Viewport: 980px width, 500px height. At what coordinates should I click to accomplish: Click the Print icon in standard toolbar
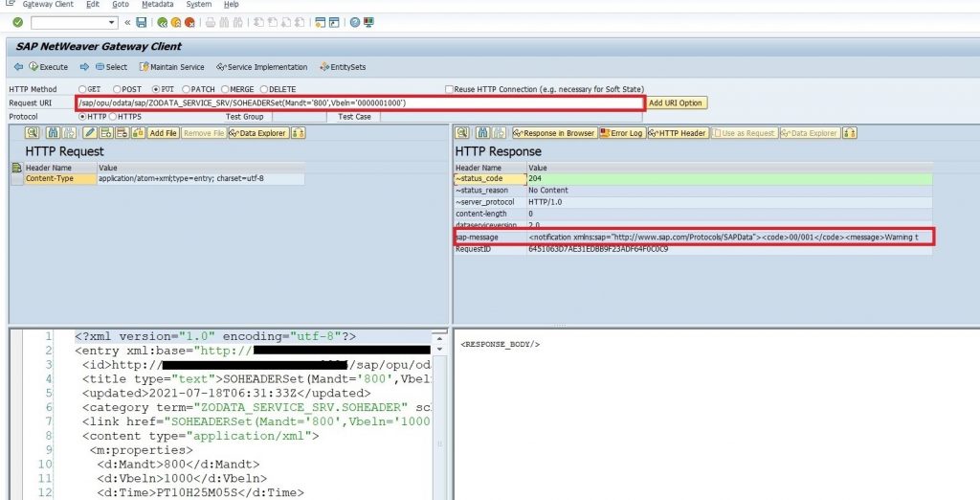[x=211, y=23]
